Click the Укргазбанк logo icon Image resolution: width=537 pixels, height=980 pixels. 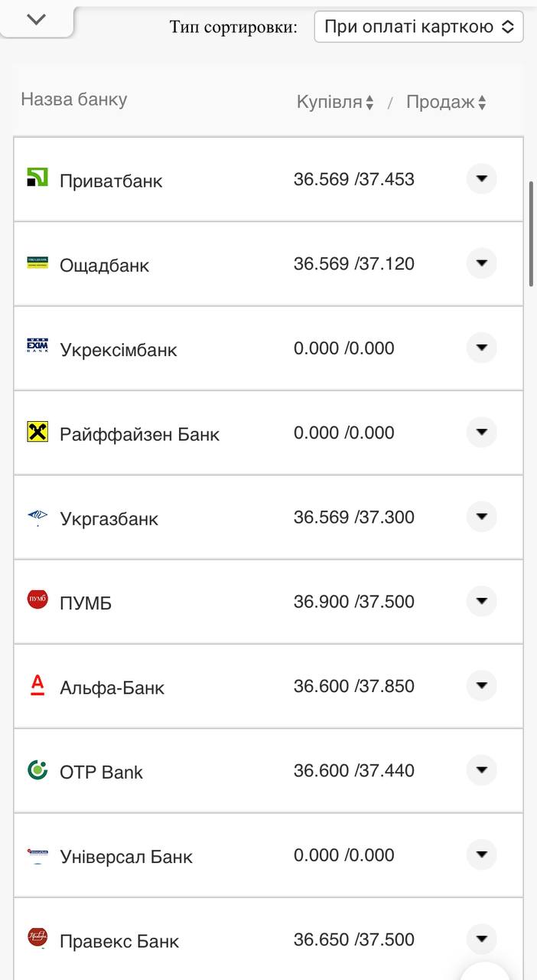(37, 517)
